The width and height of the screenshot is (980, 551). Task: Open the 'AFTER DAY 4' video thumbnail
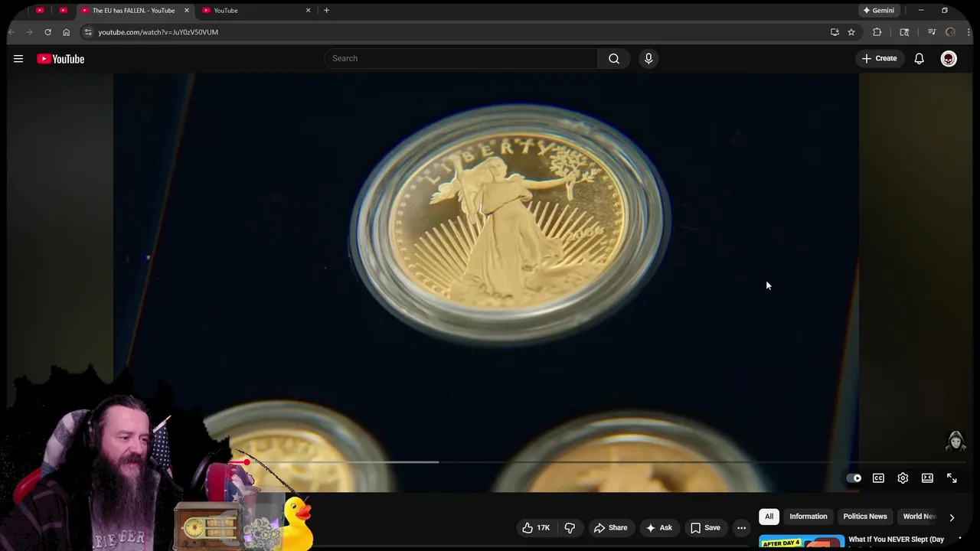(801, 543)
